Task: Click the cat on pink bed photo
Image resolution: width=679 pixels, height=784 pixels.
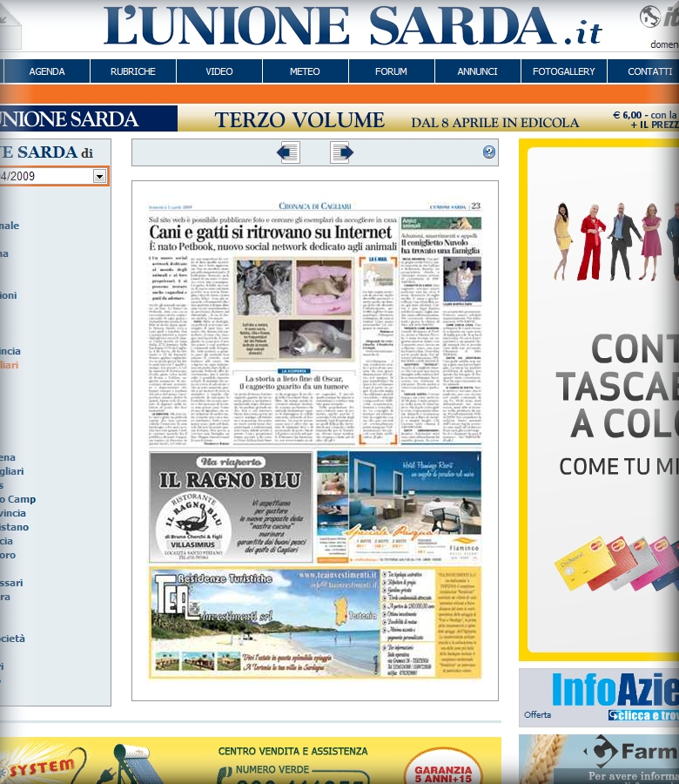Action: pos(324,287)
